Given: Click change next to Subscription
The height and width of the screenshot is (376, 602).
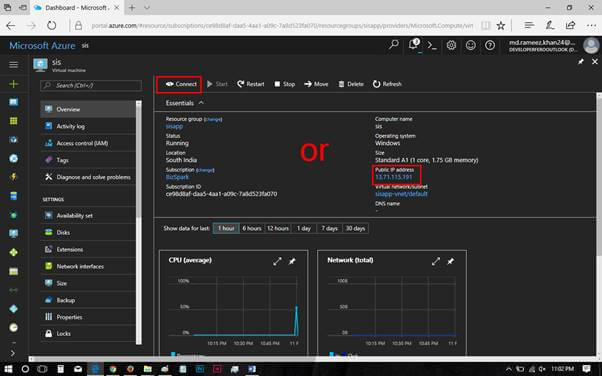Looking at the screenshot, I should (205, 170).
